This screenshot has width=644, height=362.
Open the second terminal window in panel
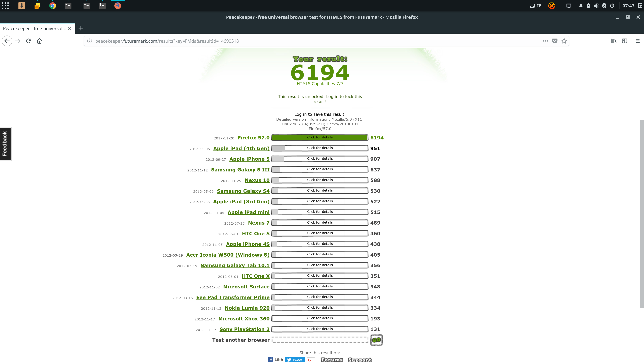coord(87,6)
